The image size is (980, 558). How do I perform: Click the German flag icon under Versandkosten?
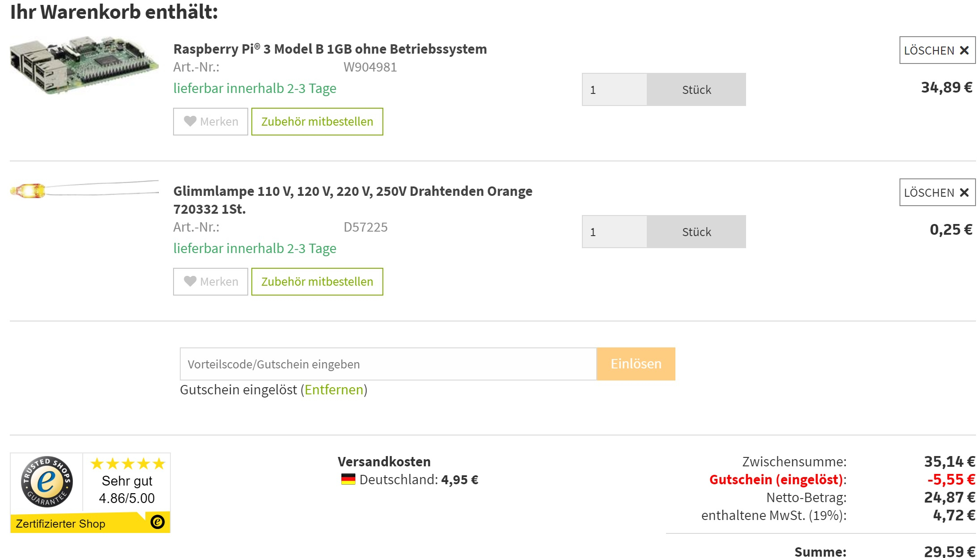click(x=348, y=479)
